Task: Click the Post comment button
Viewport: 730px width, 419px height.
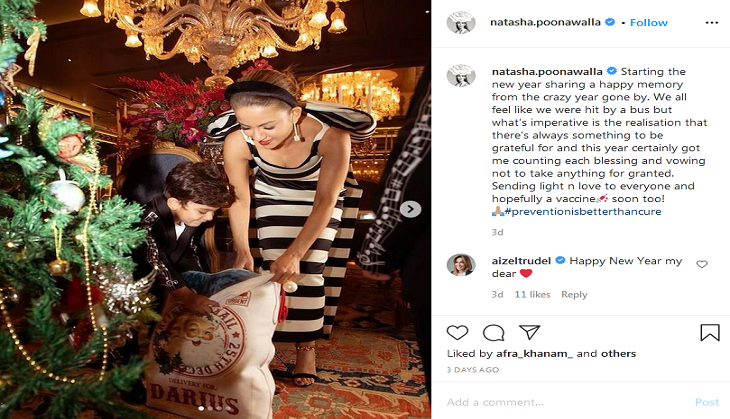Action: (707, 402)
